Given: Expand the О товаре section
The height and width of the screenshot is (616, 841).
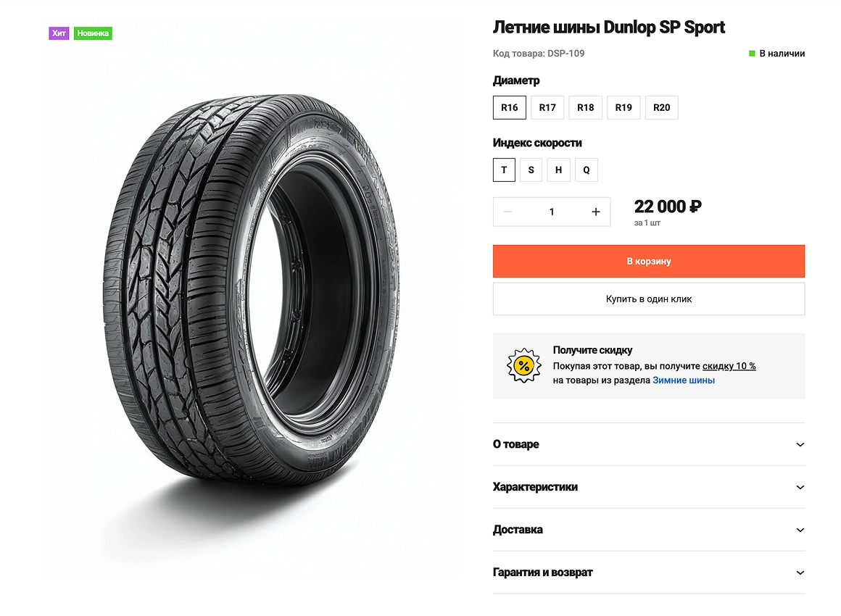Looking at the screenshot, I should tap(648, 444).
